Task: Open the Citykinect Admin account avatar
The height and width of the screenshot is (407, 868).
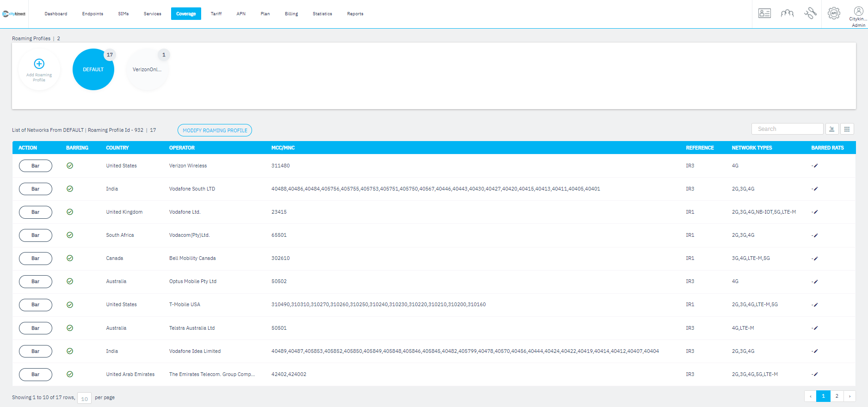Action: point(858,11)
